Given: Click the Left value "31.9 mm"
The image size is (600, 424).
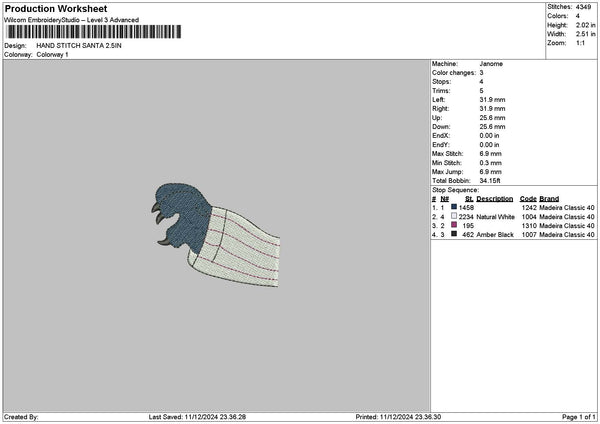Looking at the screenshot, I should pos(492,100).
